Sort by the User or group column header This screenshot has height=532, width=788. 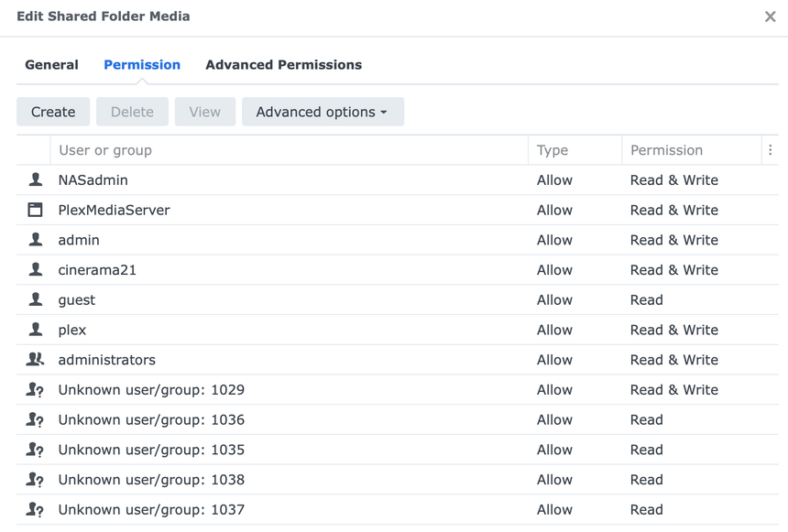pos(289,149)
